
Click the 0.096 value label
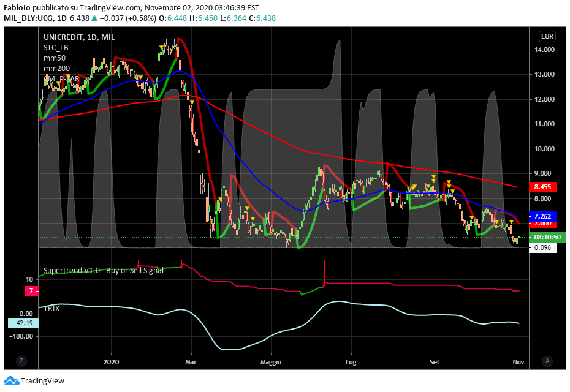542,248
